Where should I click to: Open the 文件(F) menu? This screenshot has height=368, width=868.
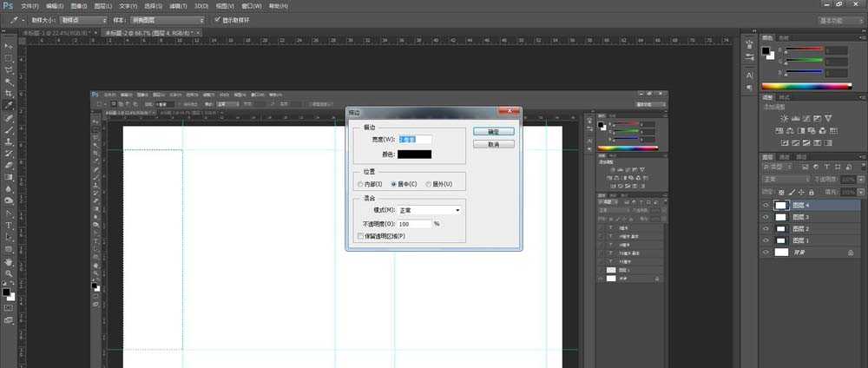coord(30,5)
